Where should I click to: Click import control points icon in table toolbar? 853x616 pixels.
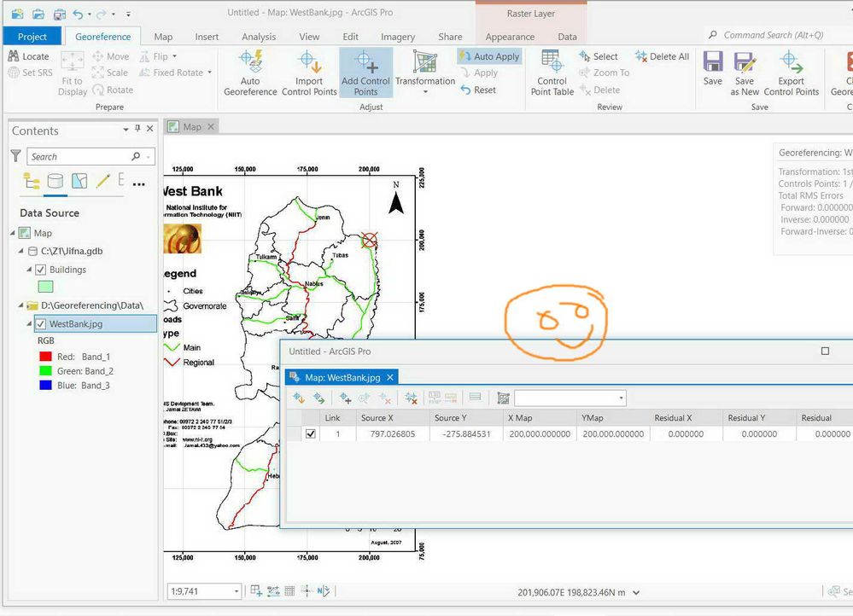[299, 398]
